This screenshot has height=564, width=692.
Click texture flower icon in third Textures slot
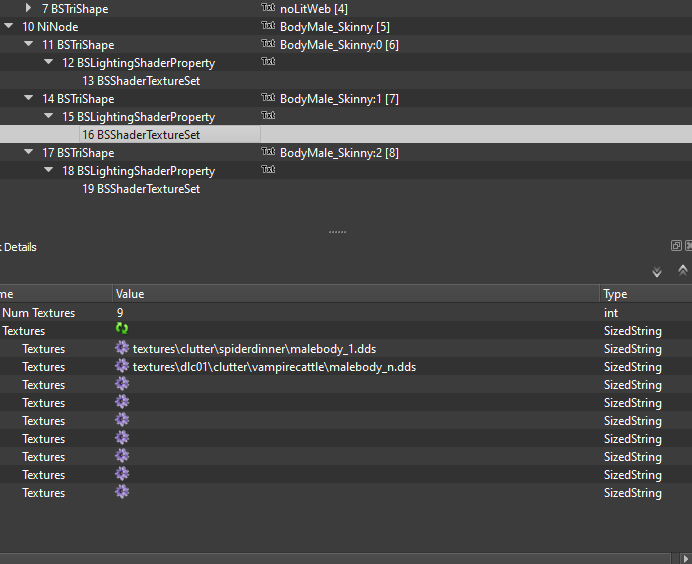122,384
